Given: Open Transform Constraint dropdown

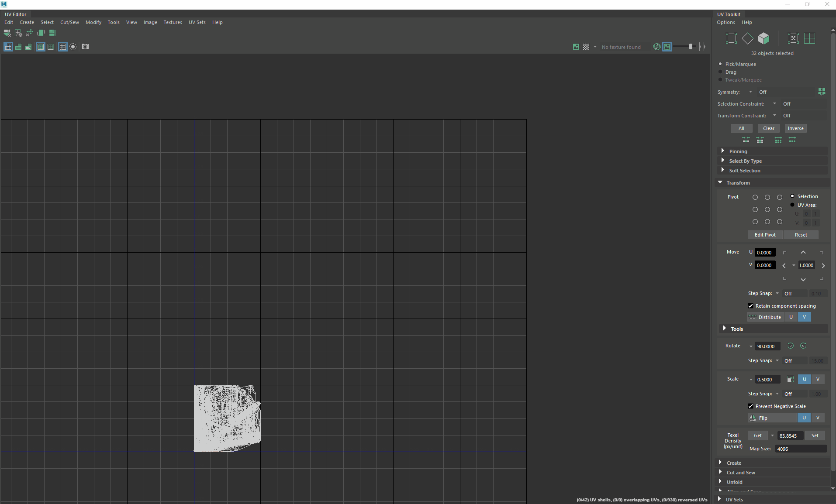Looking at the screenshot, I should [774, 116].
